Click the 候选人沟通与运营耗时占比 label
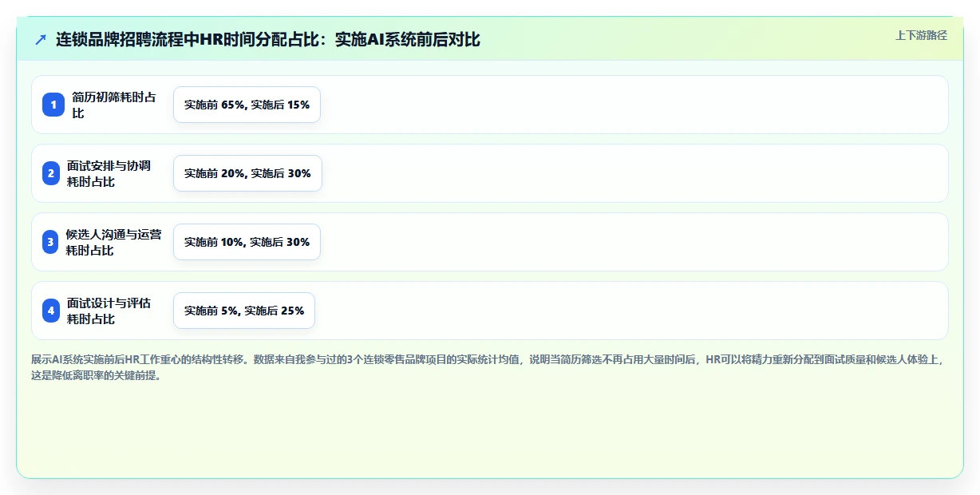Screen dimensions: 980x495 tap(114, 242)
